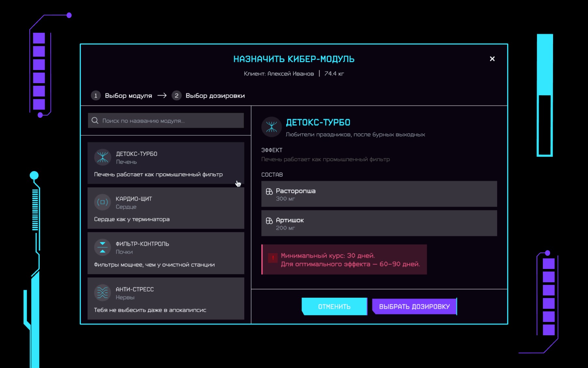Click the Минимальный курс: 30 дней text

click(x=328, y=255)
